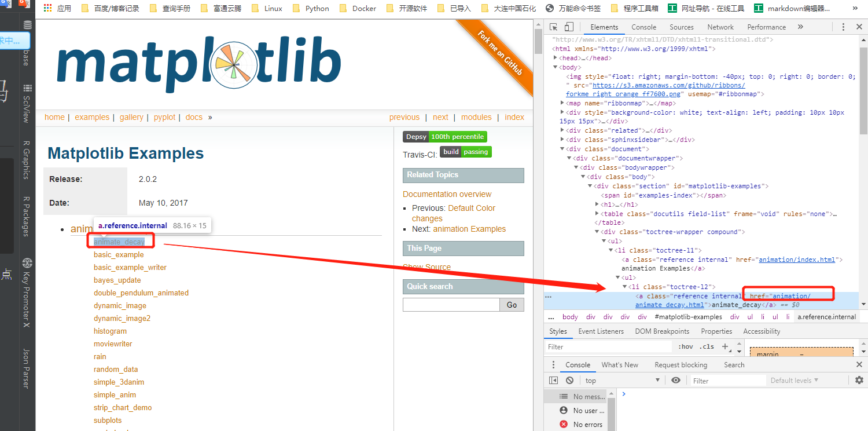Open the Documentation overview link
This screenshot has height=431, width=868.
(x=447, y=194)
